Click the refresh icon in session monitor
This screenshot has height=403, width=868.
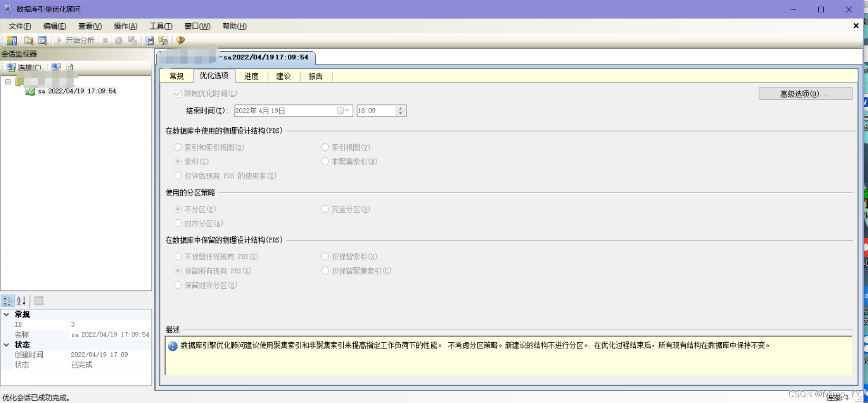(x=70, y=67)
